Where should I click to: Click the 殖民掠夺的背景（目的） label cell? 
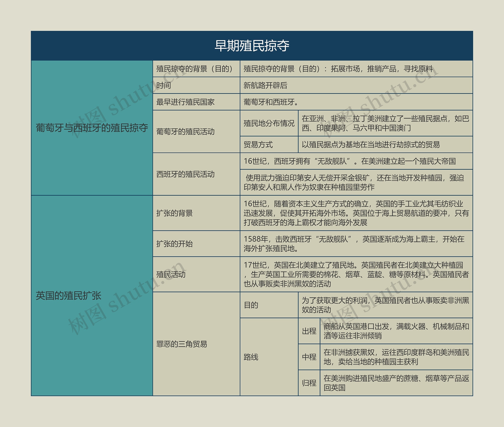(x=196, y=69)
